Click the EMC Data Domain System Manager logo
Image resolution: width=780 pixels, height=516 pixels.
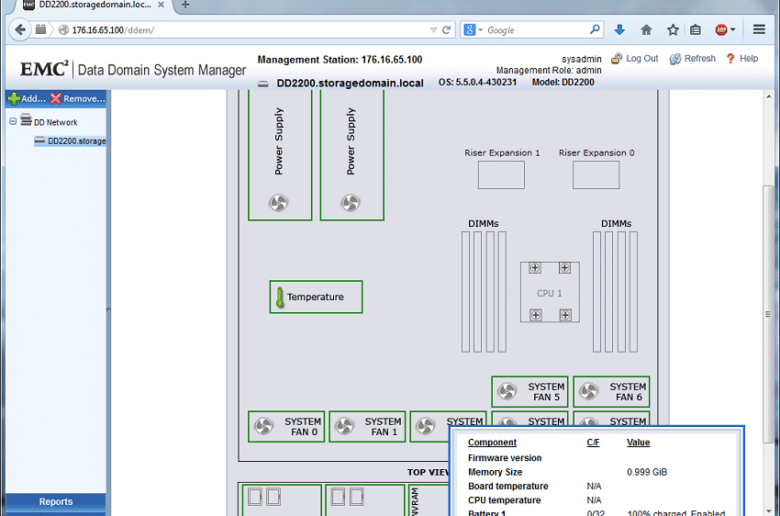pyautogui.click(x=133, y=70)
